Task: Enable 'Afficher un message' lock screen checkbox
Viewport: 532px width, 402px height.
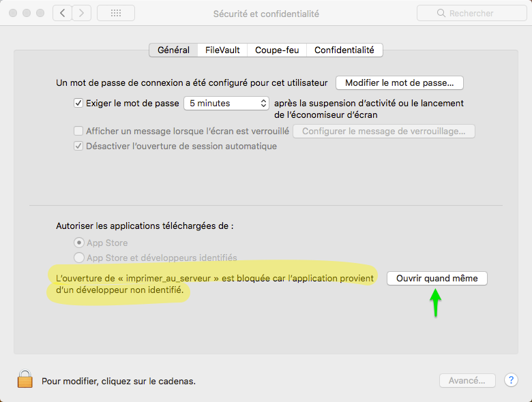Action: (78, 131)
